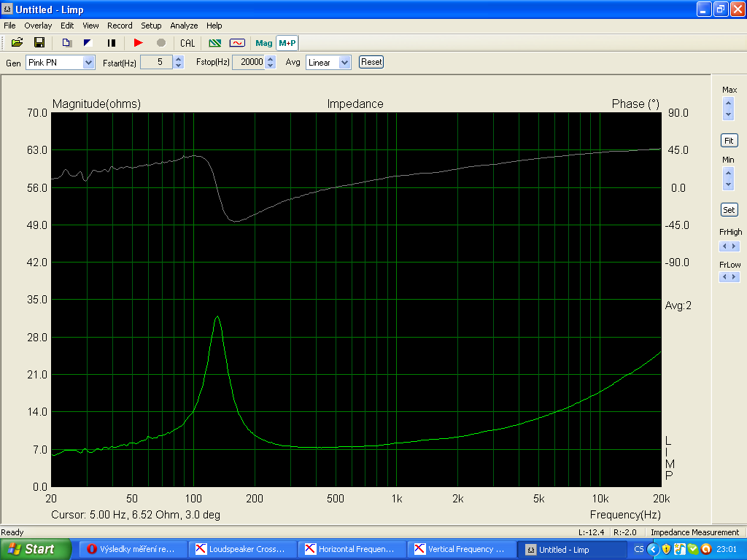
Task: Open the Edit menu
Action: pyautogui.click(x=66, y=26)
